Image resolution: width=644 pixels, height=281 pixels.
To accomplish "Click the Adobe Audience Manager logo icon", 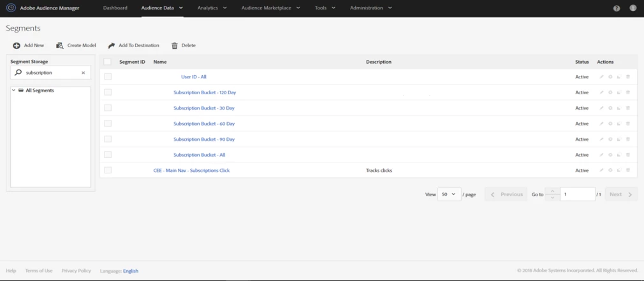I will pyautogui.click(x=11, y=8).
